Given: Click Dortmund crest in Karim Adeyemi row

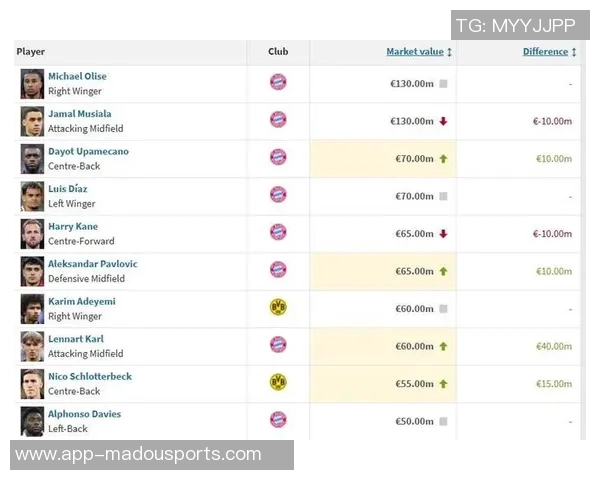Looking at the screenshot, I should (278, 308).
